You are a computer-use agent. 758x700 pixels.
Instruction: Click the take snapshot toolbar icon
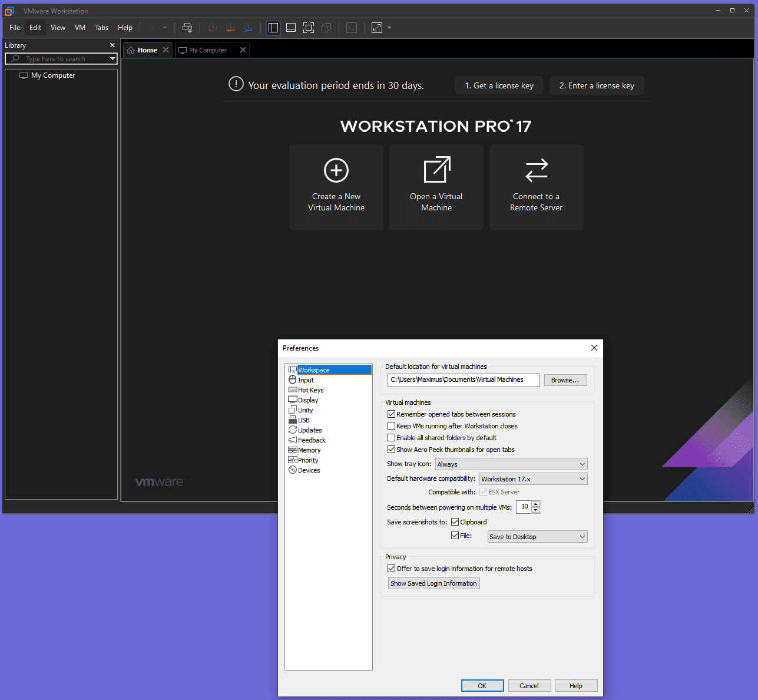[212, 28]
